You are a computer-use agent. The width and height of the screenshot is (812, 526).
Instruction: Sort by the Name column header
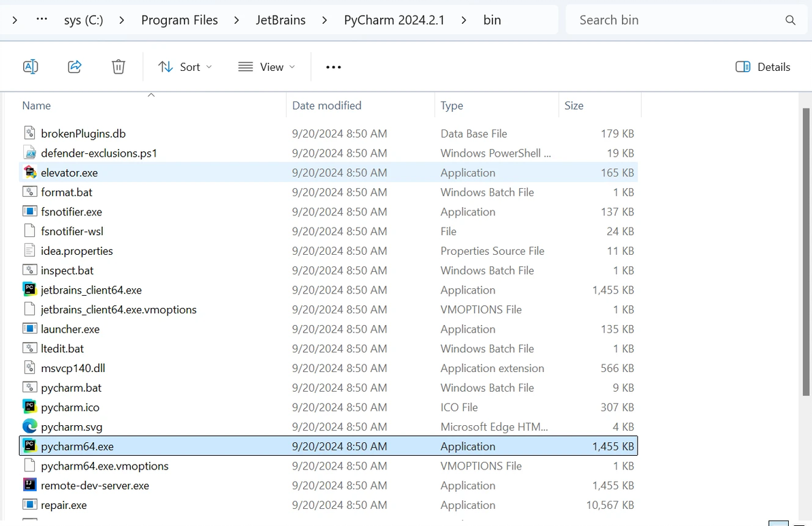tap(36, 106)
